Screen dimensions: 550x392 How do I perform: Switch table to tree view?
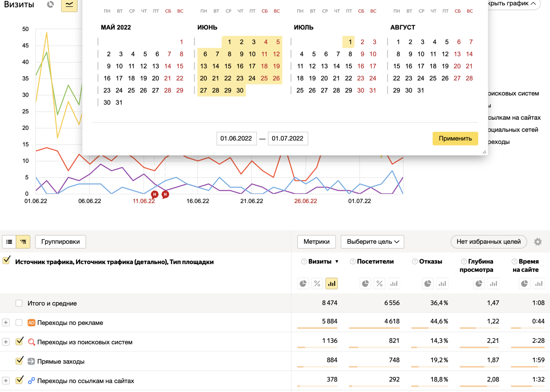click(23, 242)
